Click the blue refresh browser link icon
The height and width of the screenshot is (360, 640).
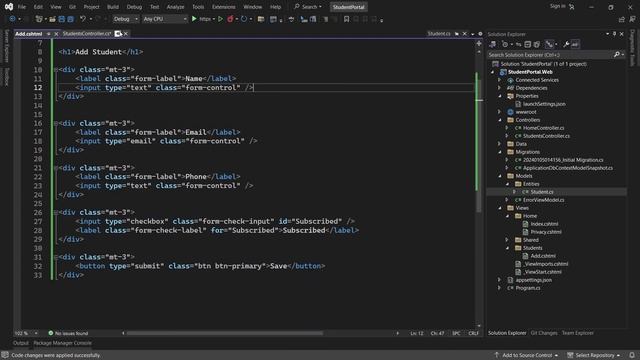click(244, 19)
